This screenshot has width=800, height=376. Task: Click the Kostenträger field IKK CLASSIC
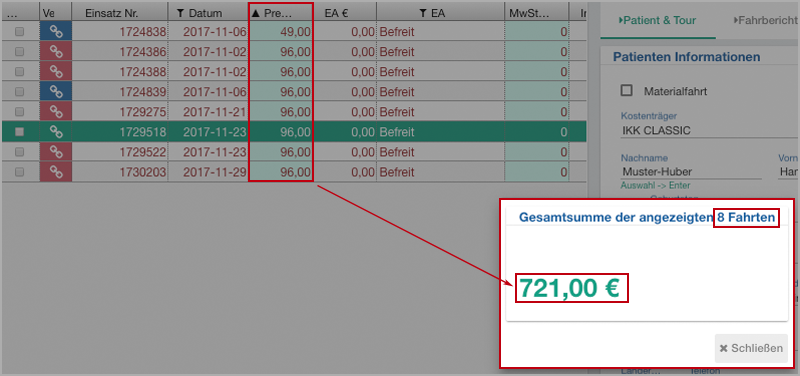coord(709,131)
